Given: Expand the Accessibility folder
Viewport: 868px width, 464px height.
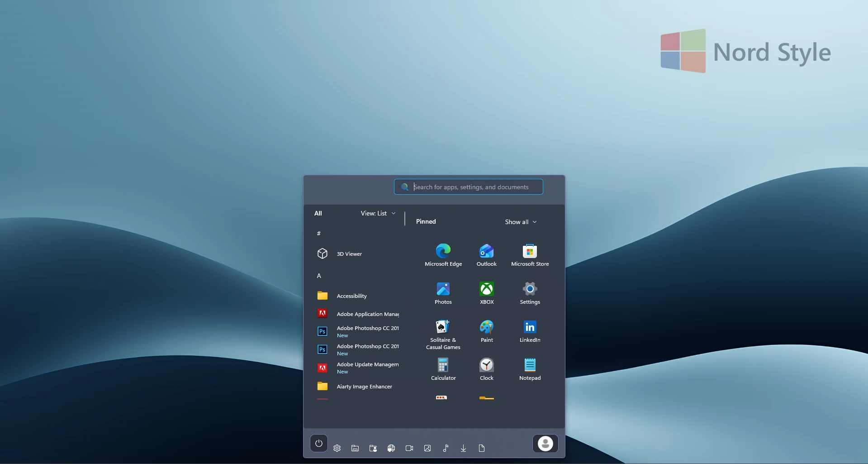Looking at the screenshot, I should coord(356,296).
